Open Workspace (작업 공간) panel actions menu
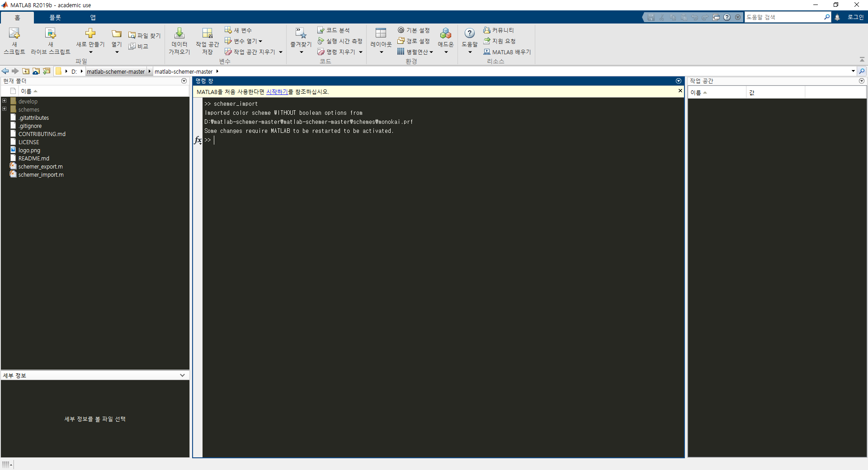The image size is (868, 470). tap(862, 81)
